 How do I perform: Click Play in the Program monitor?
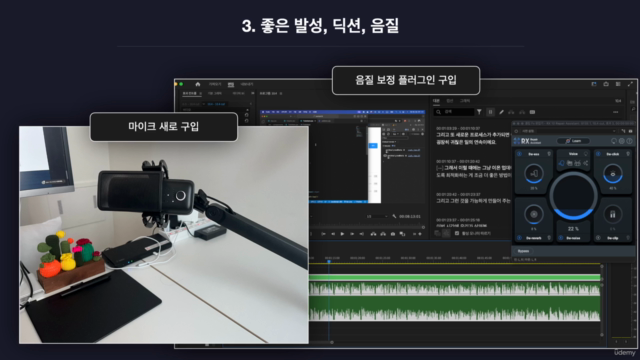(x=342, y=234)
